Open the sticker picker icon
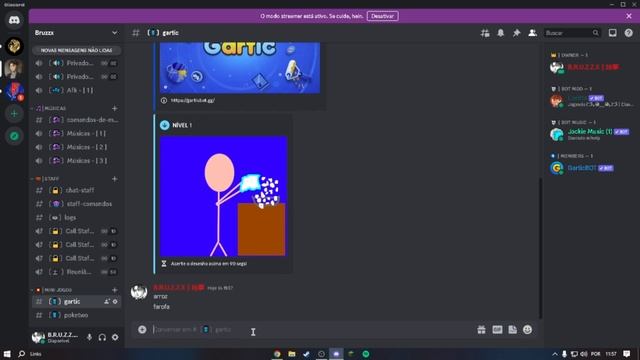Viewport: 640px width, 360px height. (x=512, y=330)
